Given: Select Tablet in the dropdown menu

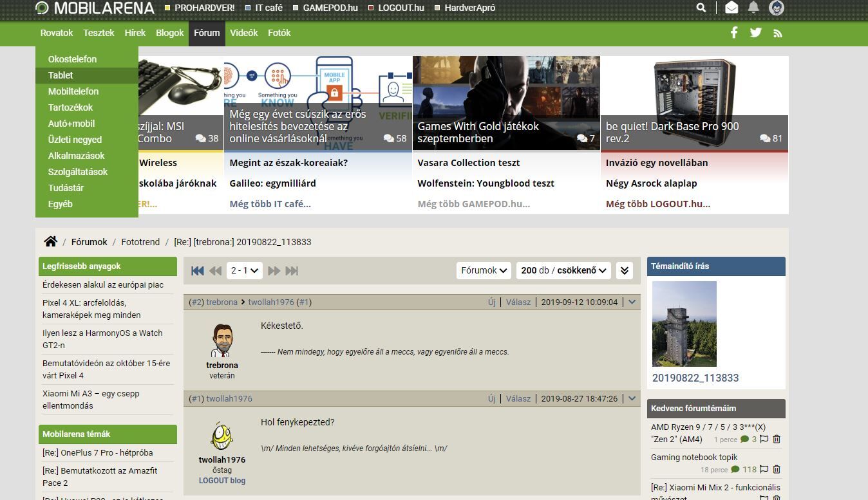Looking at the screenshot, I should click(87, 75).
